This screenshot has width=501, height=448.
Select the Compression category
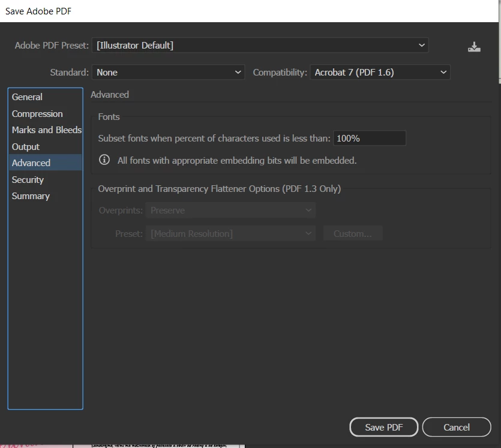(x=45, y=114)
